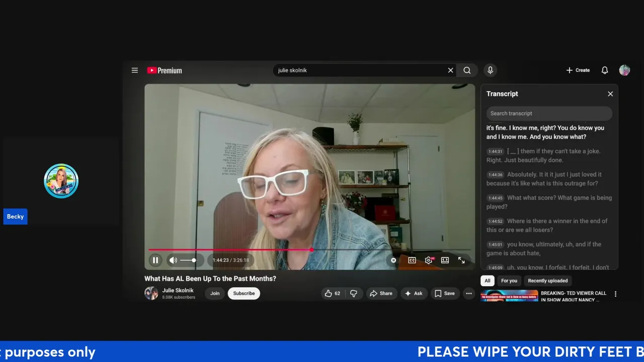644x362 pixels.
Task: Jump to transcript line at 1:44:36
Action: click(549, 179)
